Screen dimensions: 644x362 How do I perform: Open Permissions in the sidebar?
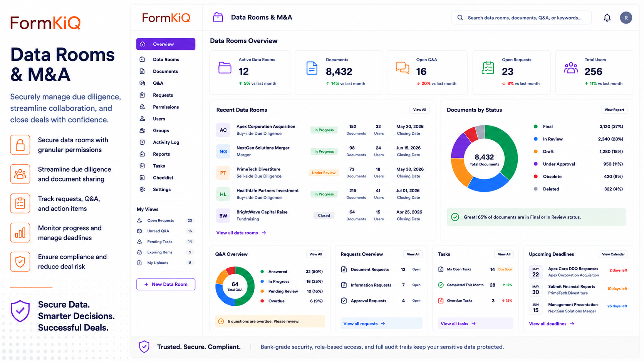pyautogui.click(x=166, y=107)
